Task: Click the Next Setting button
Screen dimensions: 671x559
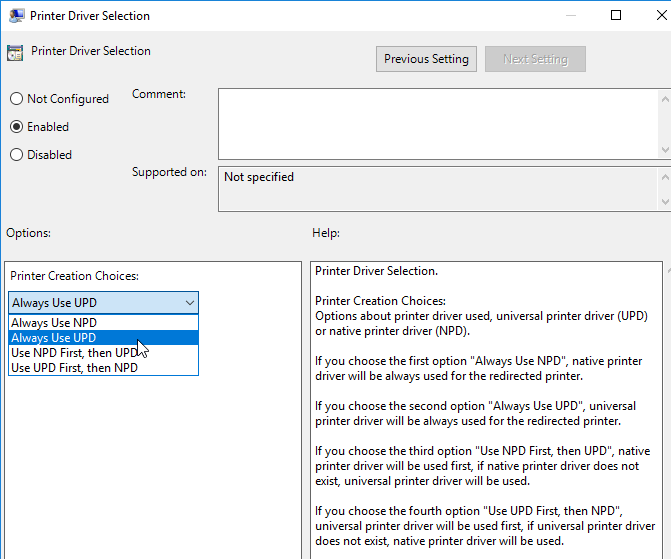Action: tap(535, 59)
